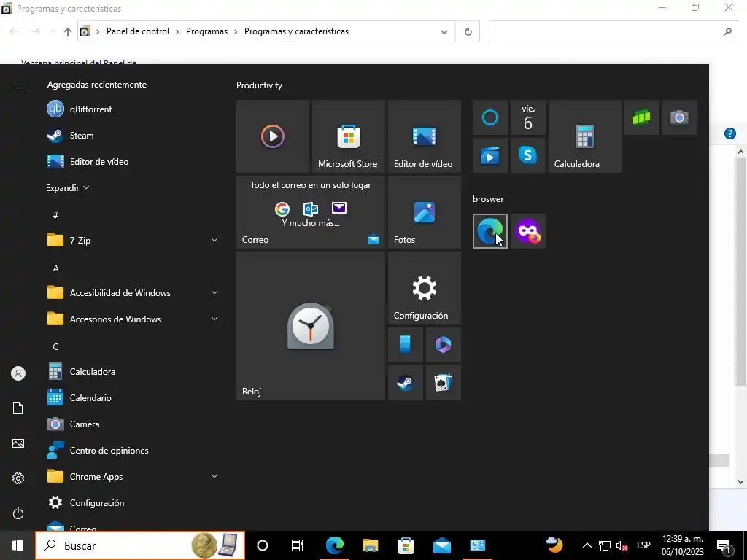The height and width of the screenshot is (560, 747).
Task: Launch the Skype tile
Action: point(528,155)
